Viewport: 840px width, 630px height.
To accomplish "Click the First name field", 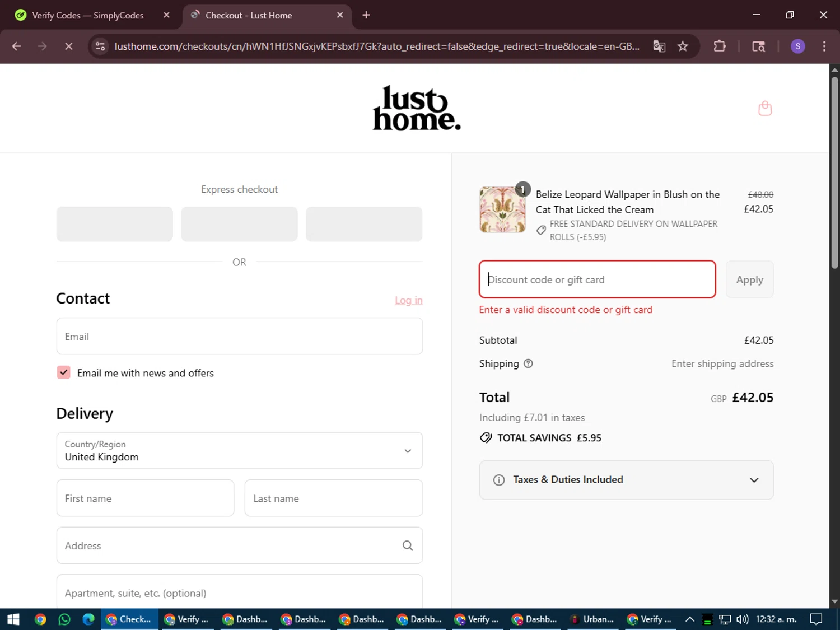I will pyautogui.click(x=145, y=498).
